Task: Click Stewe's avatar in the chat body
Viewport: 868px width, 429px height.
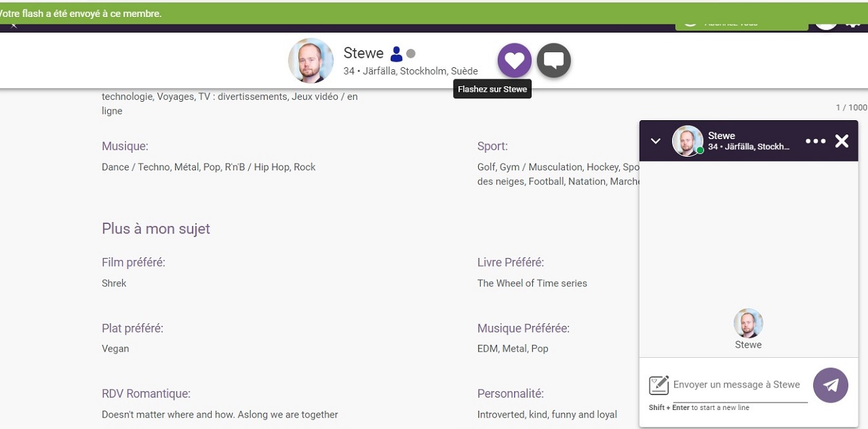Action: [x=748, y=323]
